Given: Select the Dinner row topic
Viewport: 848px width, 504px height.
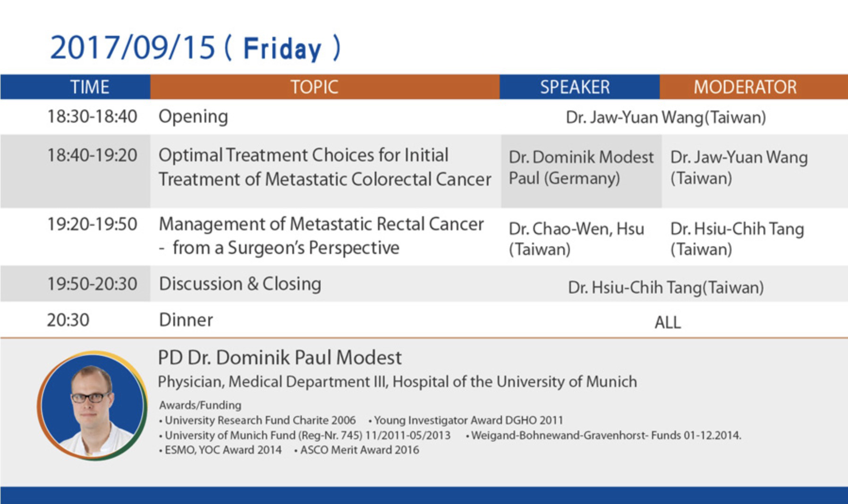Looking at the screenshot, I should (186, 320).
